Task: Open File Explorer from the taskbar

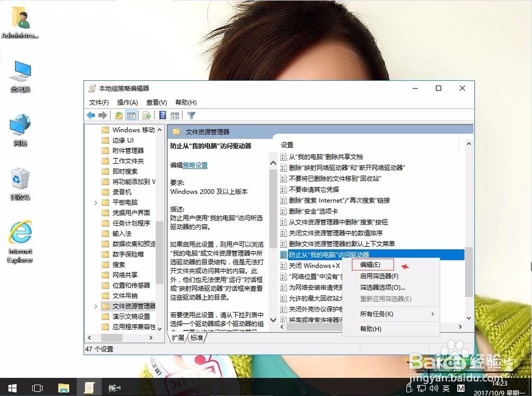Action: coord(63,388)
